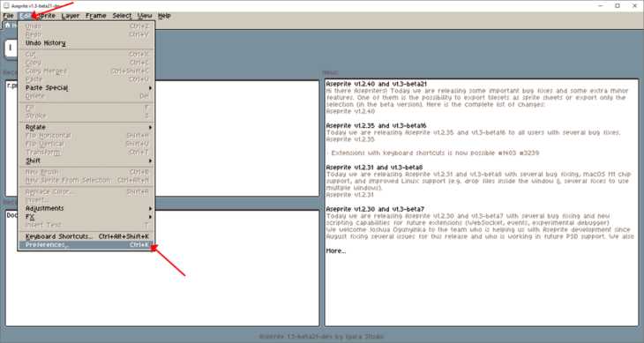Click the greyed-out Redo entry

click(x=86, y=34)
